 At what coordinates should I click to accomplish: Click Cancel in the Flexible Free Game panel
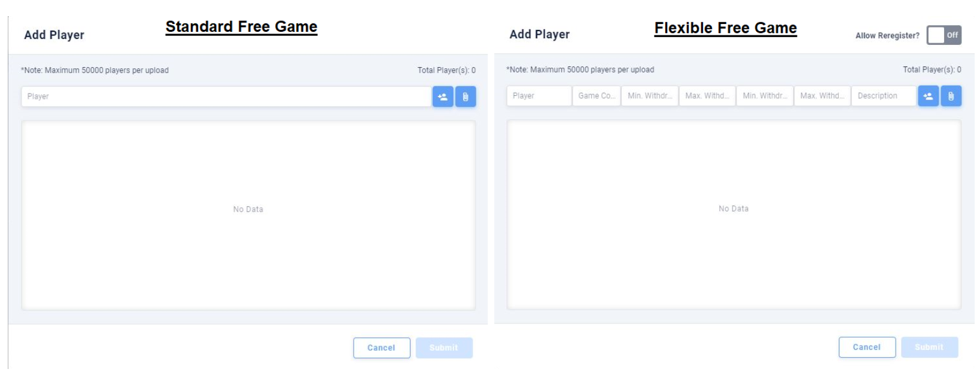coord(869,347)
